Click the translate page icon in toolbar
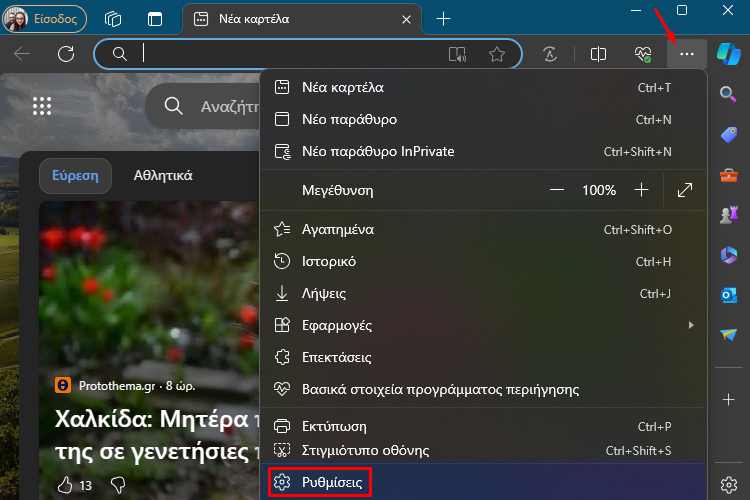The height and width of the screenshot is (500, 750). click(550, 54)
